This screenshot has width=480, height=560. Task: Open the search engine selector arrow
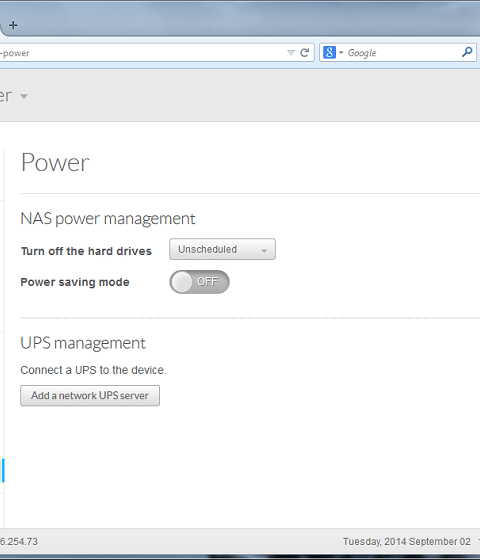341,53
